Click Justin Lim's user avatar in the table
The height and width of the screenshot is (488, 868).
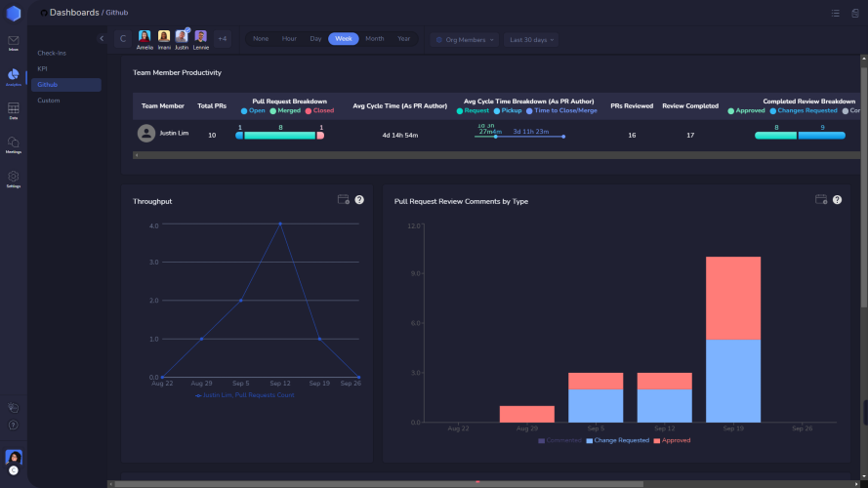click(146, 134)
